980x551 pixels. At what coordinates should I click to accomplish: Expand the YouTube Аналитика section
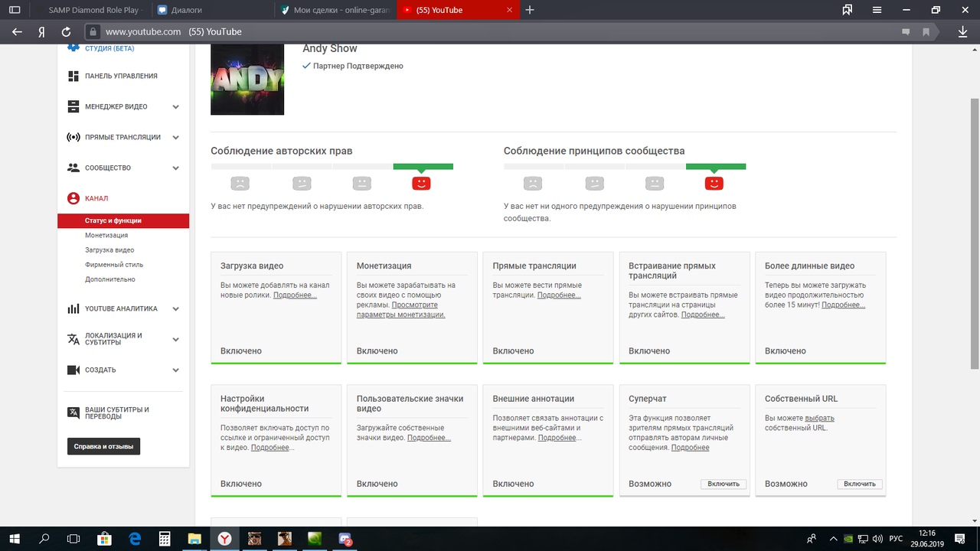175,309
